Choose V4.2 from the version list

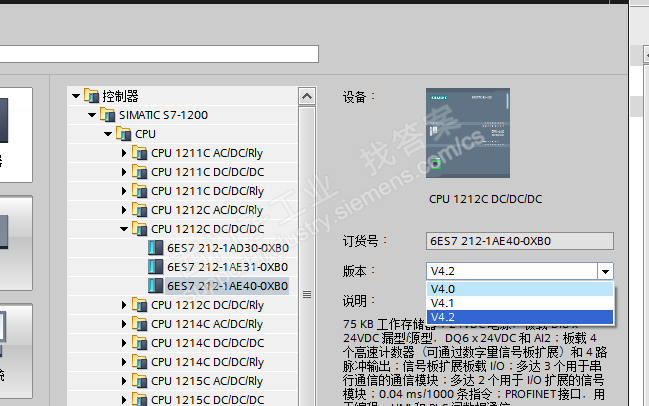(520, 317)
